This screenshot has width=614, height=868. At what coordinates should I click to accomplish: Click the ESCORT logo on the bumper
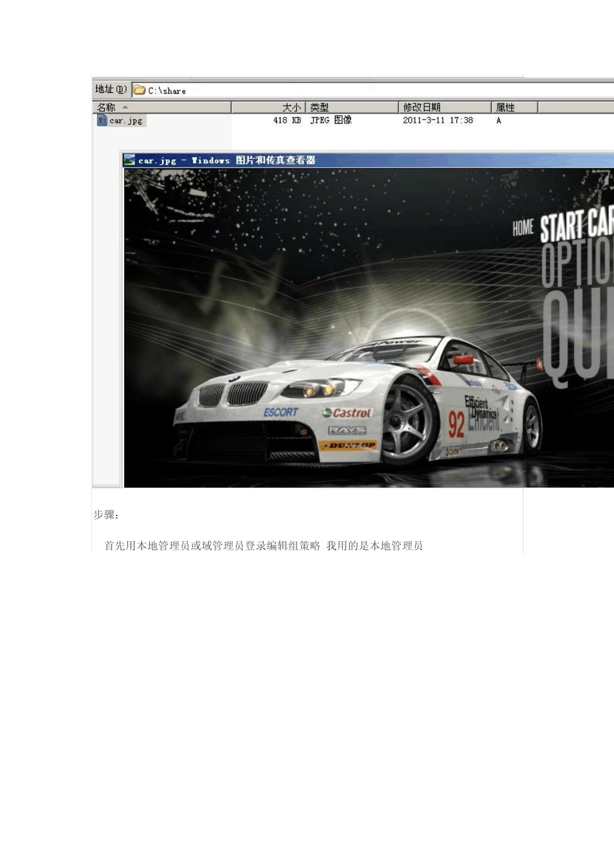(281, 412)
